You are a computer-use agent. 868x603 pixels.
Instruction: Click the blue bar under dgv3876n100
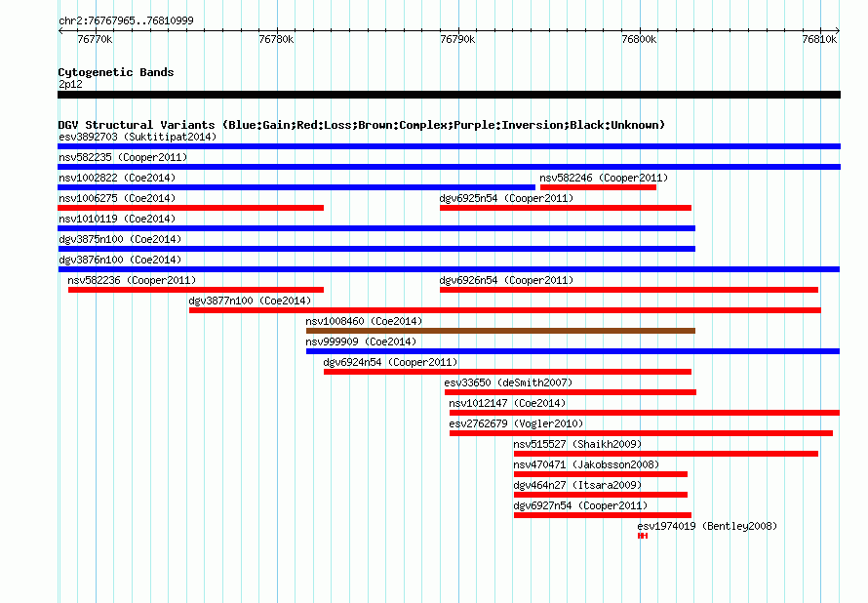coord(449,269)
